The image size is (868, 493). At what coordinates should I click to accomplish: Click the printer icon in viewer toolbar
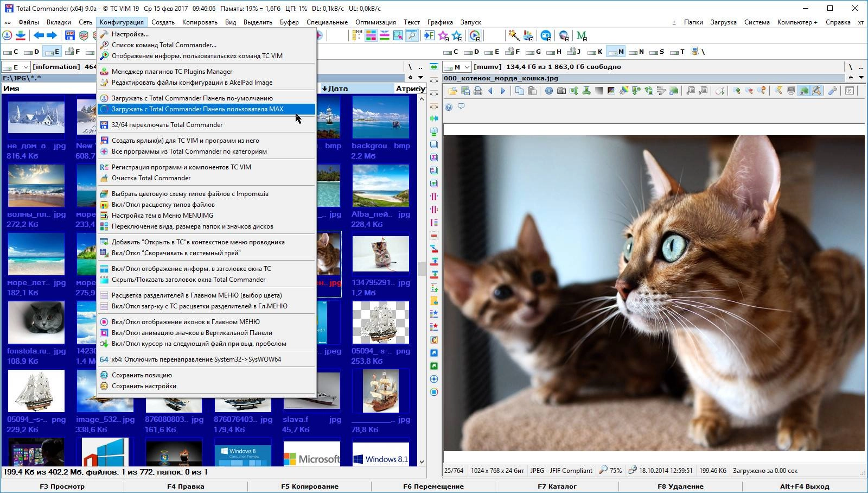point(478,91)
